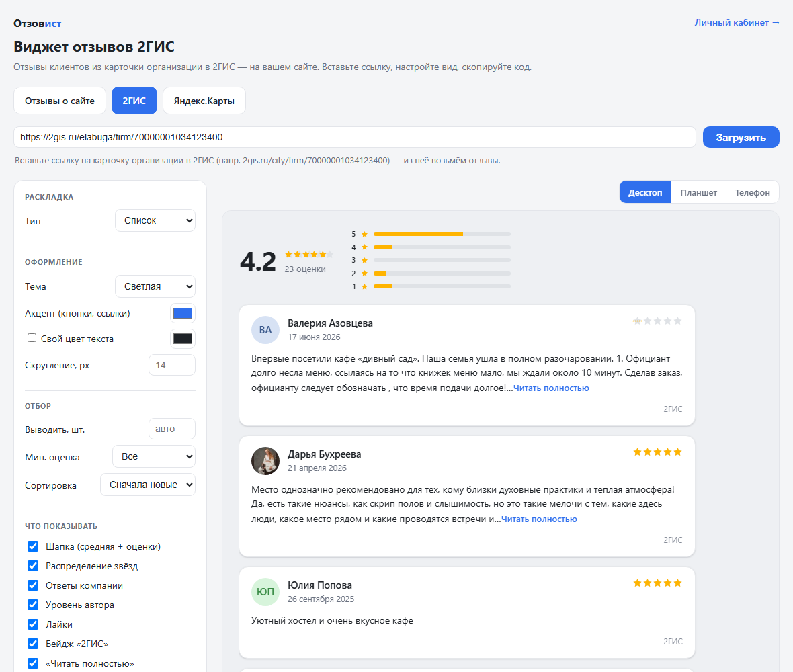Click the Отзовист logo
The height and width of the screenshot is (672, 793).
(x=38, y=24)
